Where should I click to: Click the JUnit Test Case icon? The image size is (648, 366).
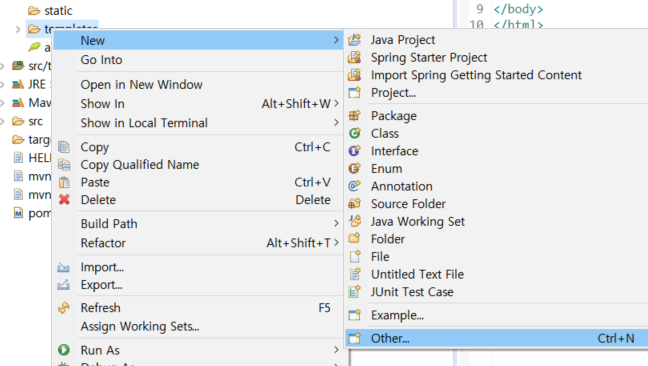point(355,292)
